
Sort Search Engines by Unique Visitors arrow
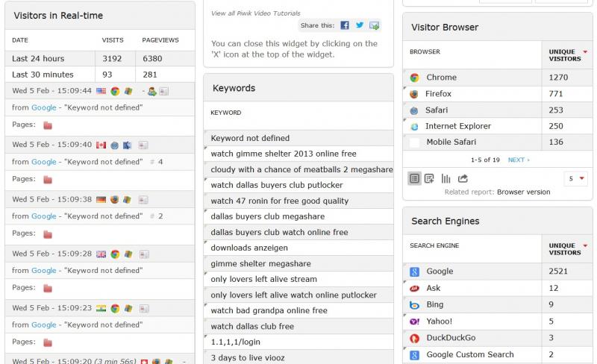point(585,245)
